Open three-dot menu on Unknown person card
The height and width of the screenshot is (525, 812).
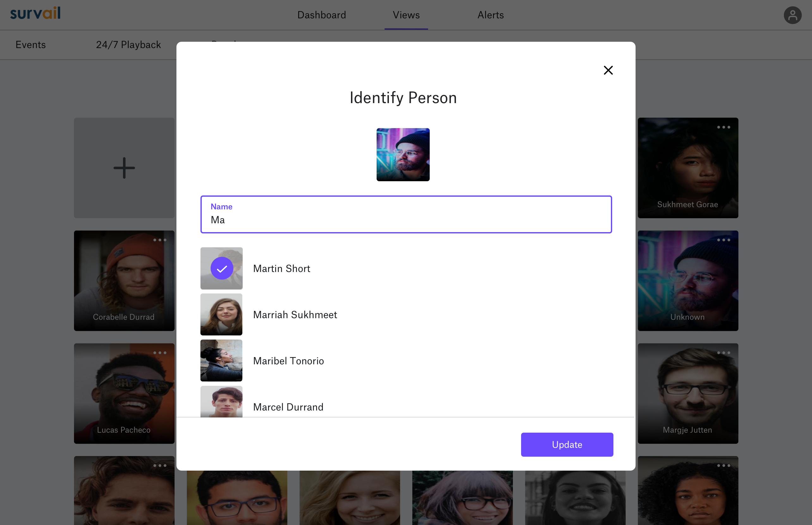point(723,240)
